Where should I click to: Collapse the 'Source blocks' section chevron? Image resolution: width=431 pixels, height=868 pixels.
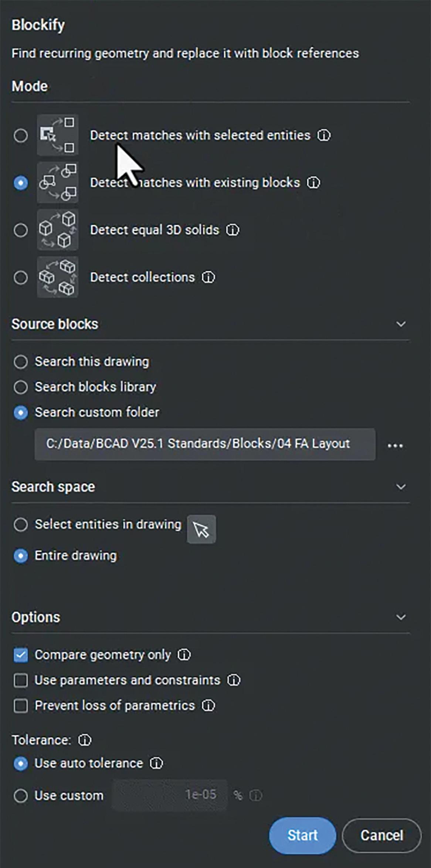point(401,324)
